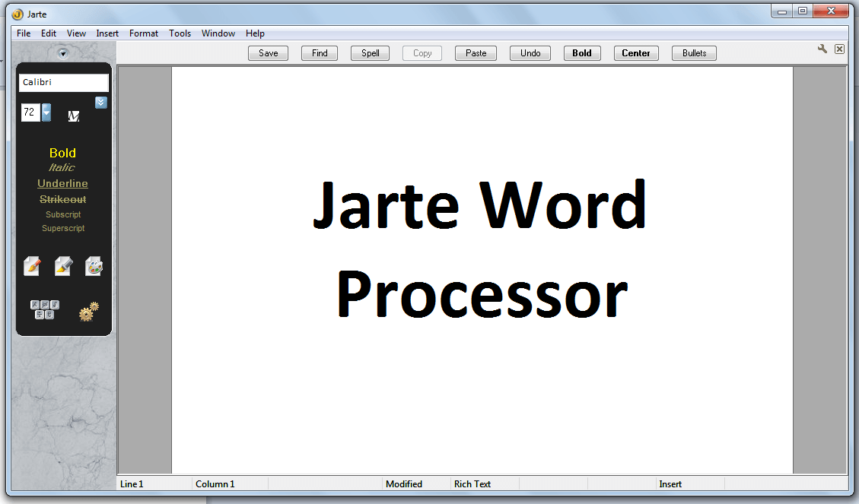Close the quick bar with X icon

(x=839, y=49)
